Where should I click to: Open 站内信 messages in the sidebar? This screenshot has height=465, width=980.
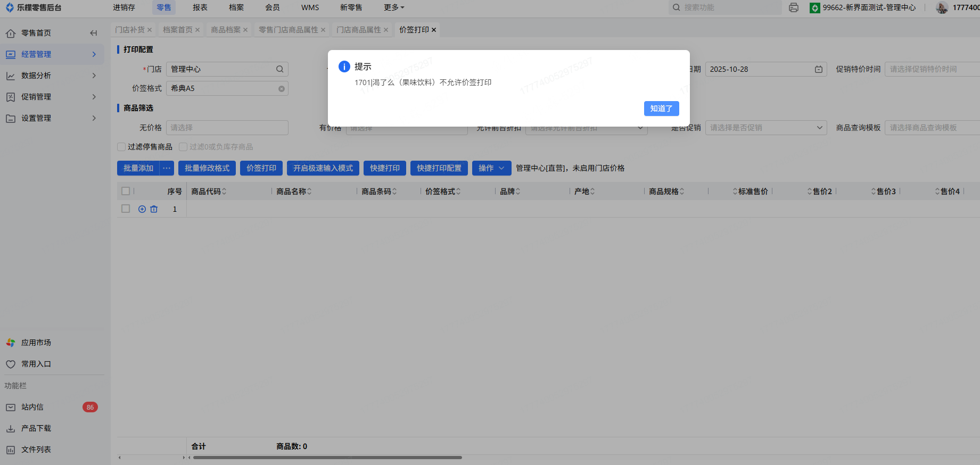(32, 407)
